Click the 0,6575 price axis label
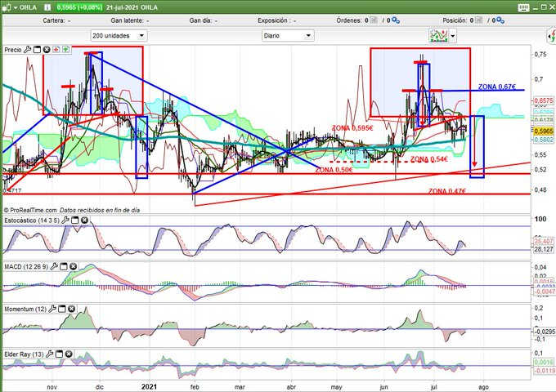Screen dimensions: 556x392 [543, 100]
